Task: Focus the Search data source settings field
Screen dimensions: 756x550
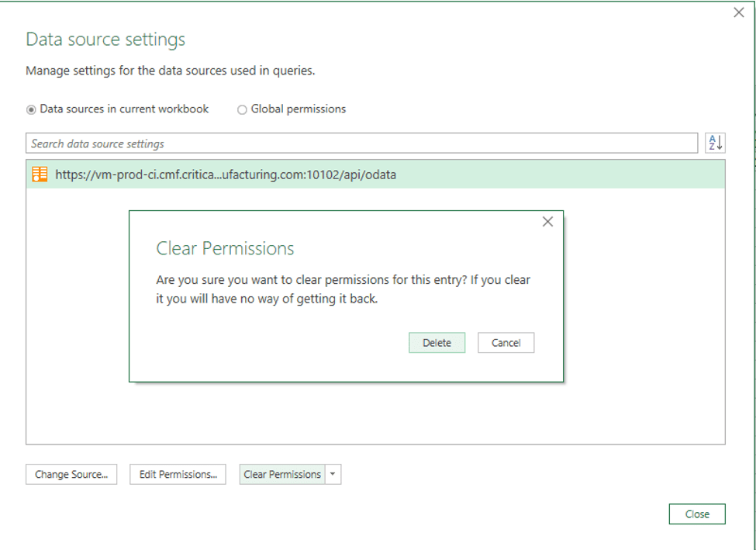Action: click(x=361, y=144)
